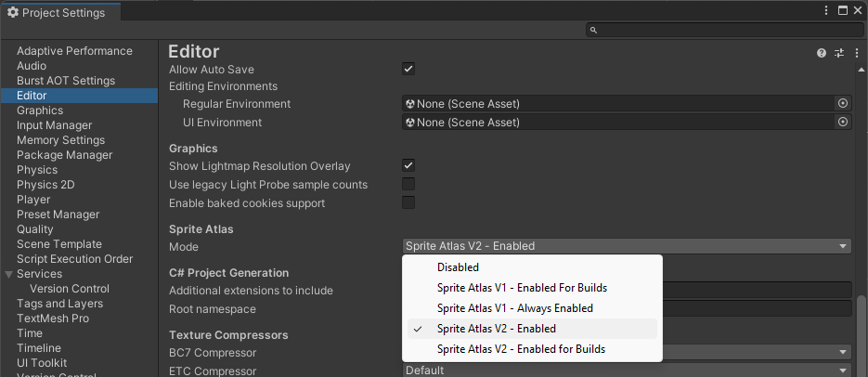Click object picker for UI Environment
This screenshot has width=868, height=377.
[843, 123]
